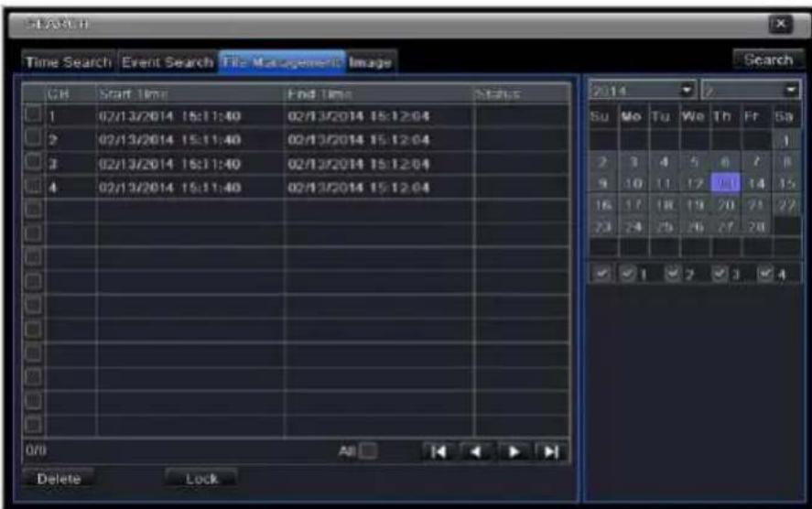The image size is (812, 509).
Task: Choose day 20 in the calendar
Action: pos(726,205)
